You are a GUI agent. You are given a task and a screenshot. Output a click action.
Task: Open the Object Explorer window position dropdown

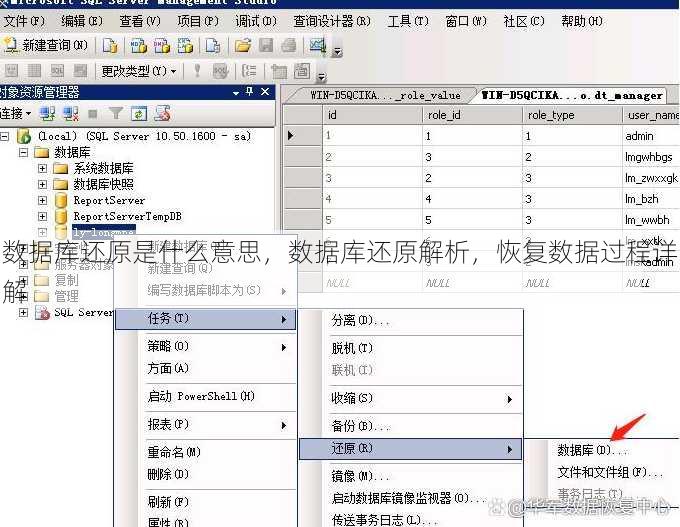[x=235, y=92]
